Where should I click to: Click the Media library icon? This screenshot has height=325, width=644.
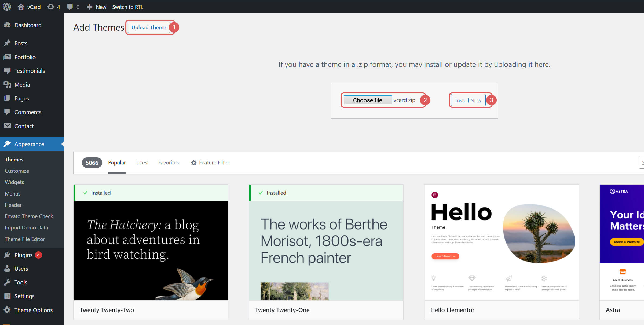(x=7, y=85)
